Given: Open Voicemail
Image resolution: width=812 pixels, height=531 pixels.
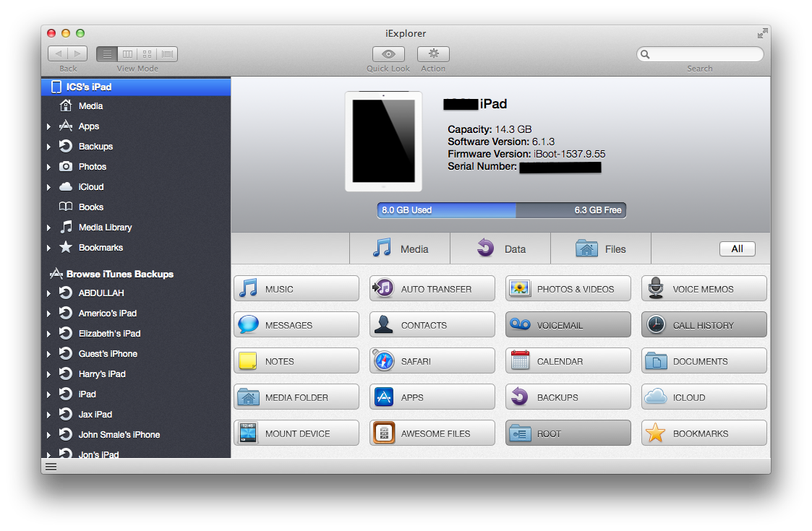Looking at the screenshot, I should [x=568, y=325].
